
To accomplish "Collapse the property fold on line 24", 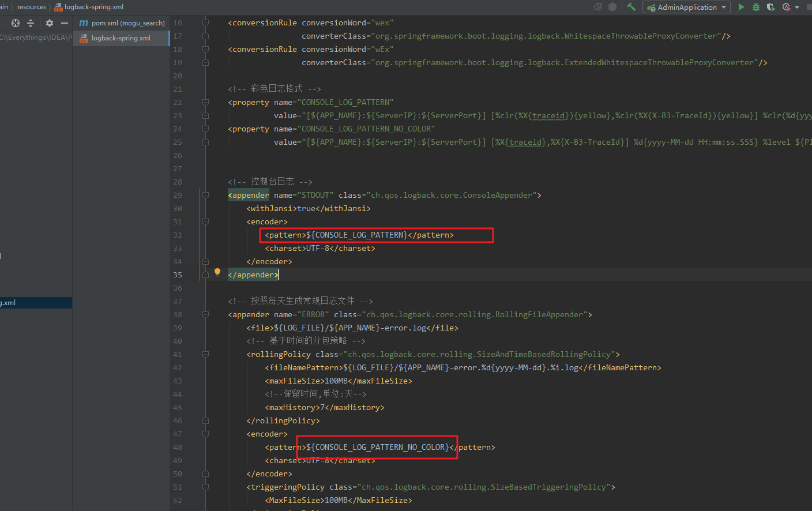I will [205, 129].
